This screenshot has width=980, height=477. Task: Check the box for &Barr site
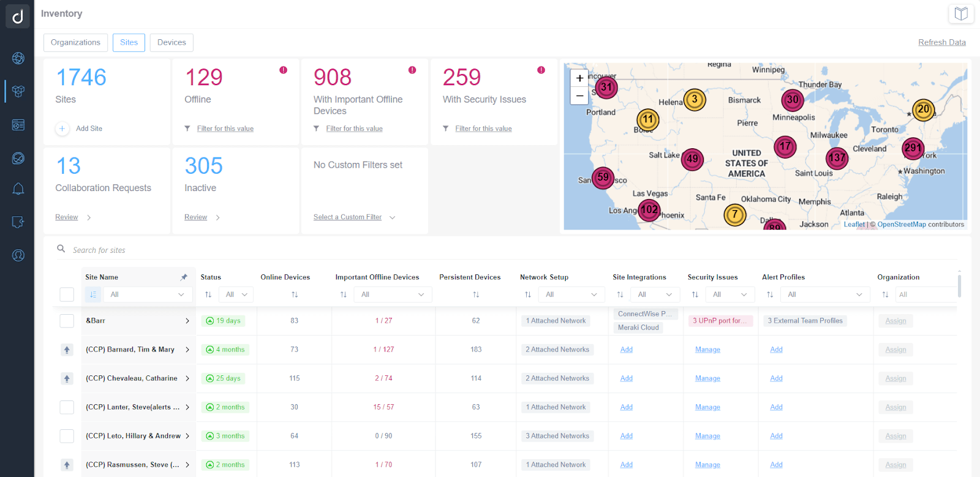(x=67, y=321)
